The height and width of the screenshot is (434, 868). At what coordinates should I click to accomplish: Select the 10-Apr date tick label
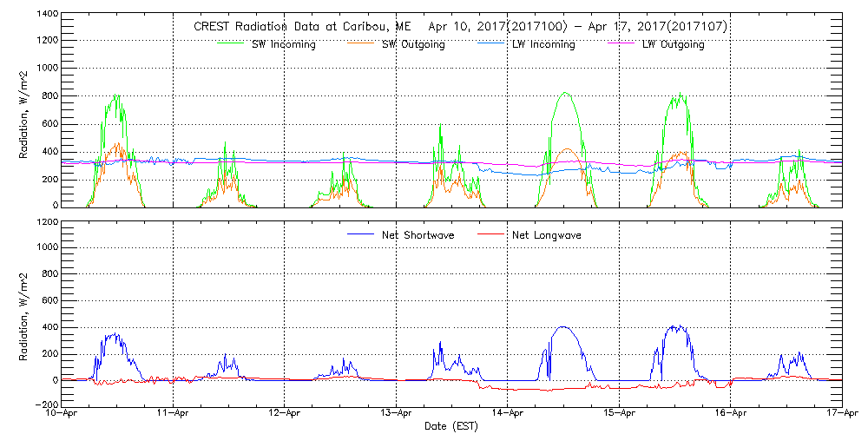click(x=62, y=415)
